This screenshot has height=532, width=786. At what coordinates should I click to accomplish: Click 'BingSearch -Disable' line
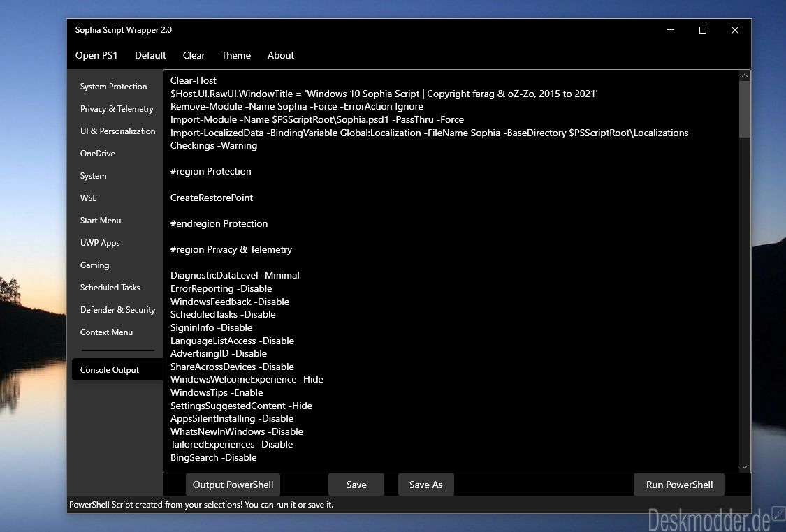point(214,458)
